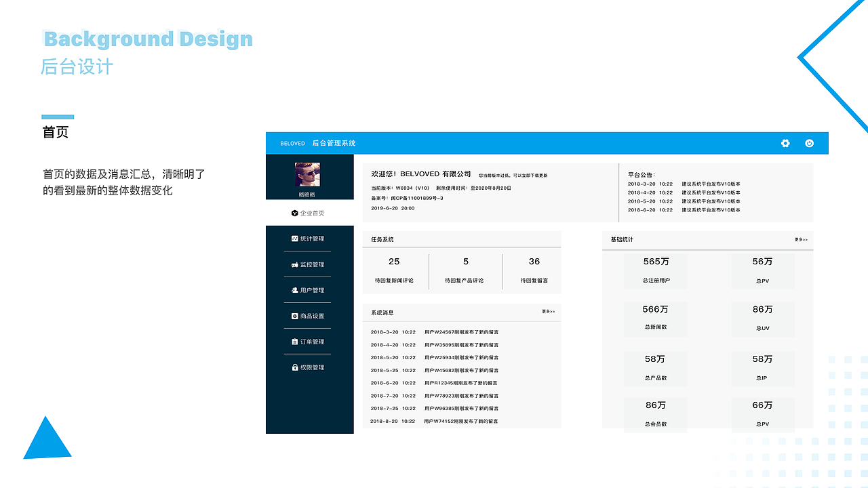Open 待回复留言 count 36

coord(534,270)
